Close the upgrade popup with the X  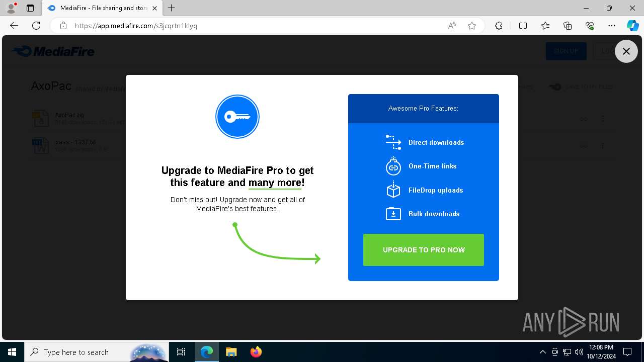pos(626,51)
